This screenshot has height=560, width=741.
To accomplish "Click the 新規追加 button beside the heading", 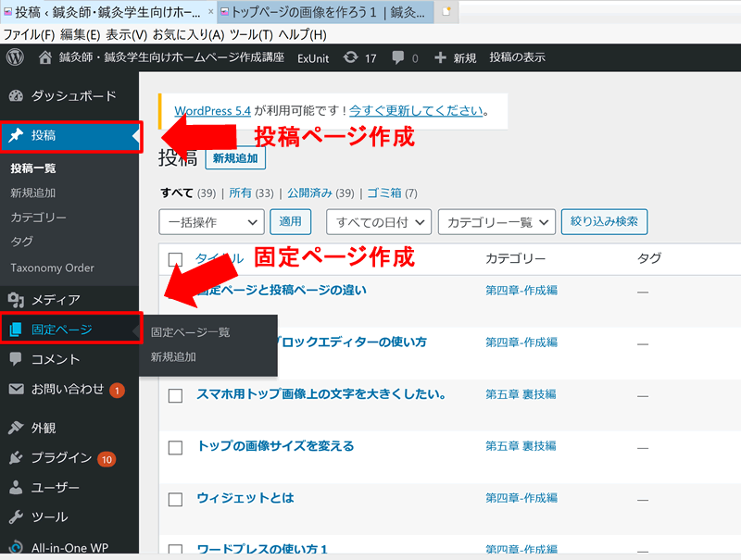I will point(235,158).
